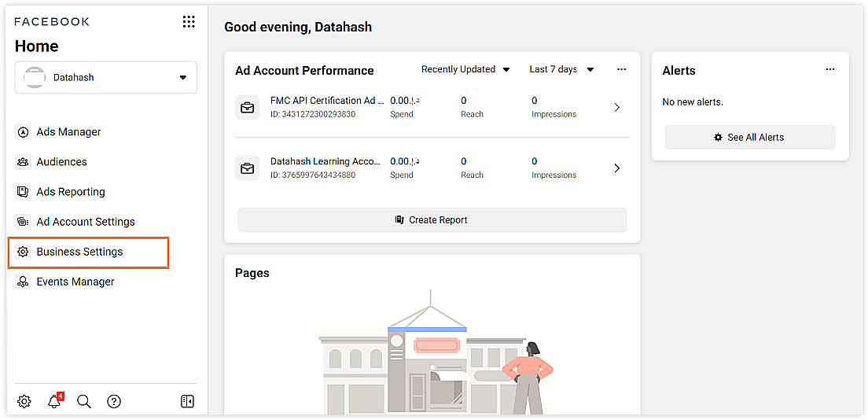
Task: Click account ID 3765997643434880
Action: click(313, 175)
